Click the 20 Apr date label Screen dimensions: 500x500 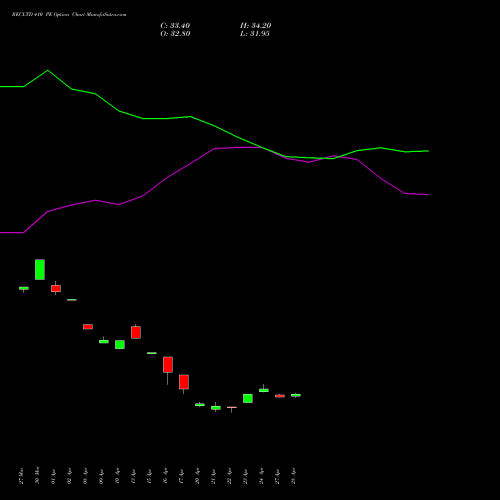(x=197, y=476)
